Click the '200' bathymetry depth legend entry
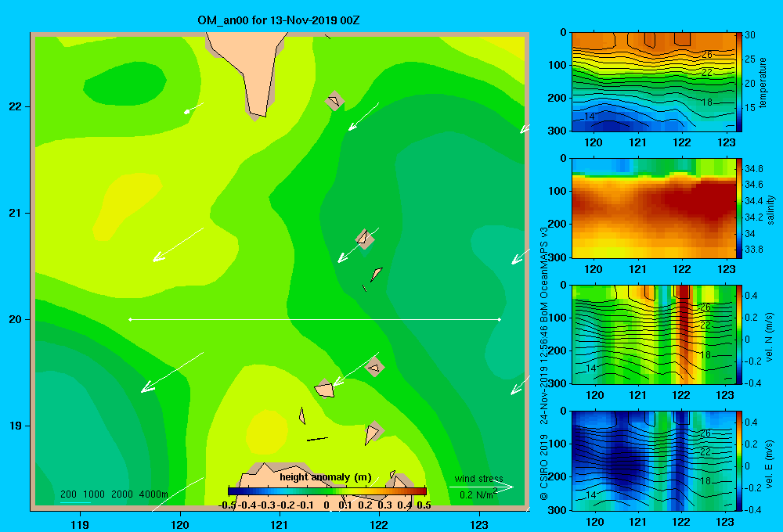 [x=68, y=494]
